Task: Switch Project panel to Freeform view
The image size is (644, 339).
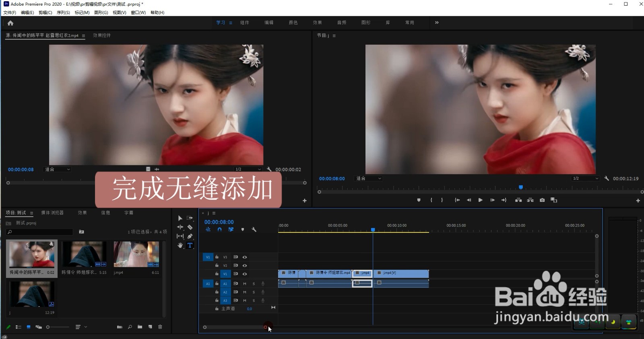Action: click(x=39, y=327)
